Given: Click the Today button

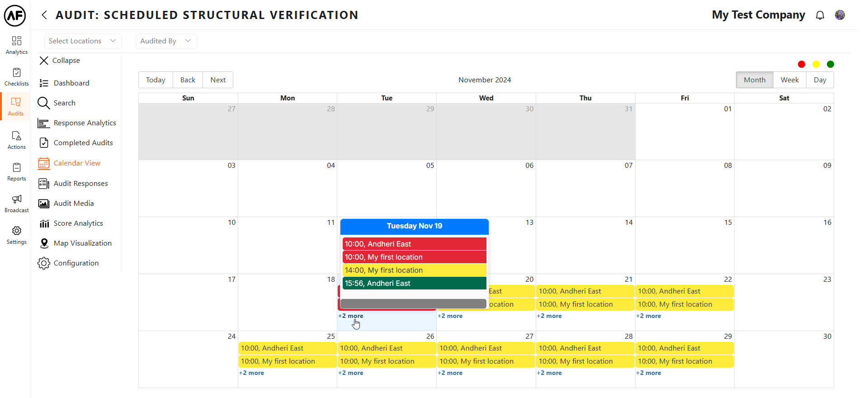Looking at the screenshot, I should 156,80.
